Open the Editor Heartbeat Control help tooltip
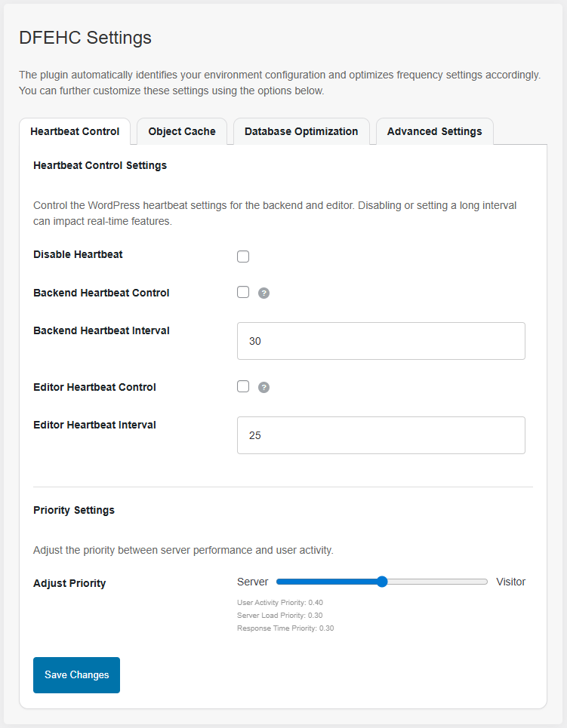The width and height of the screenshot is (567, 728). pyautogui.click(x=263, y=387)
